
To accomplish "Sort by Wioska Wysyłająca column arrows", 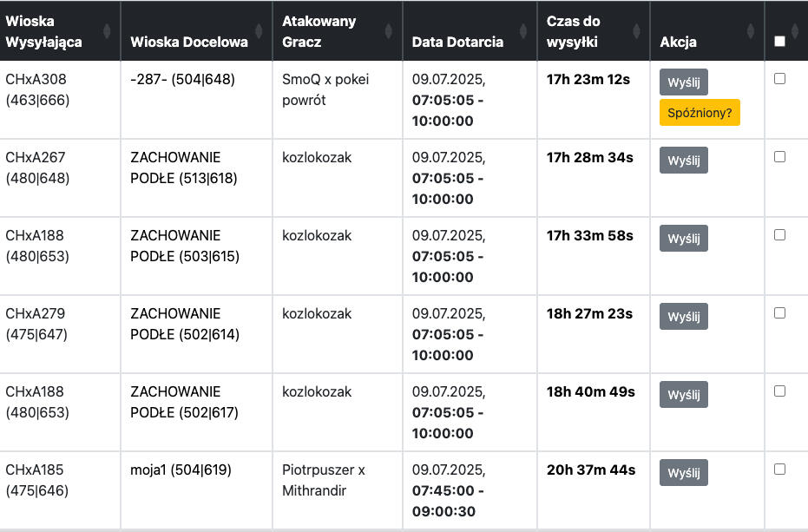I will 107,31.
